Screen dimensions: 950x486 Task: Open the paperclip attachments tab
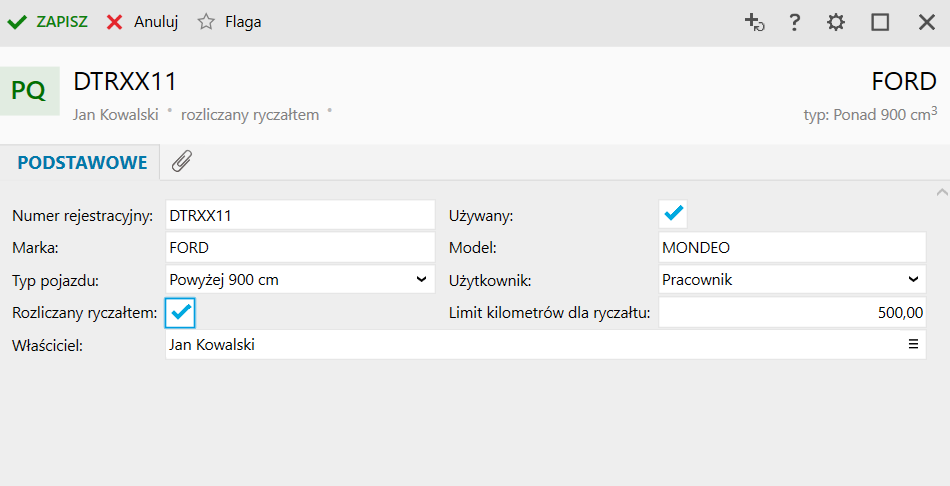click(181, 162)
